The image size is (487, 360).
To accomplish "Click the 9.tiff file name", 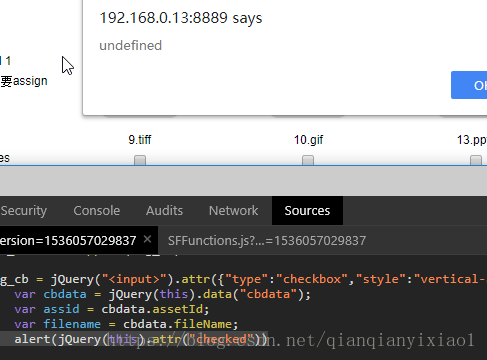I will click(x=140, y=140).
